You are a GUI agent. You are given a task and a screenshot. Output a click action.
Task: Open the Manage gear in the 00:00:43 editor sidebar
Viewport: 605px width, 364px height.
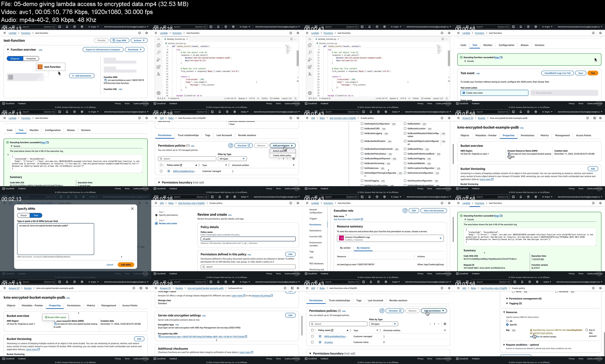[310, 93]
